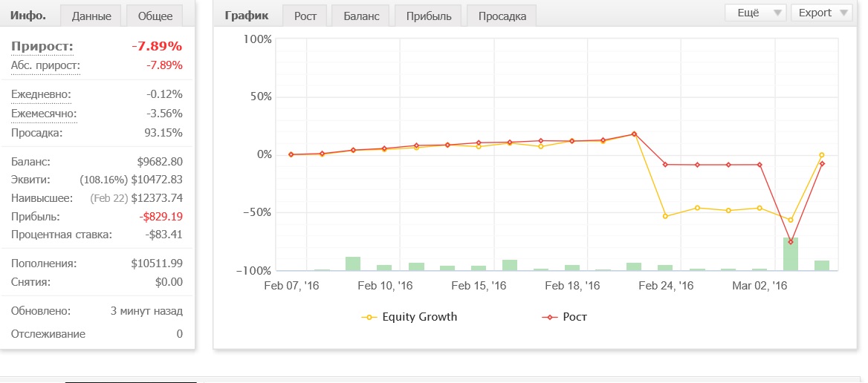Click the Ежемесячно dotted label

coord(44,114)
